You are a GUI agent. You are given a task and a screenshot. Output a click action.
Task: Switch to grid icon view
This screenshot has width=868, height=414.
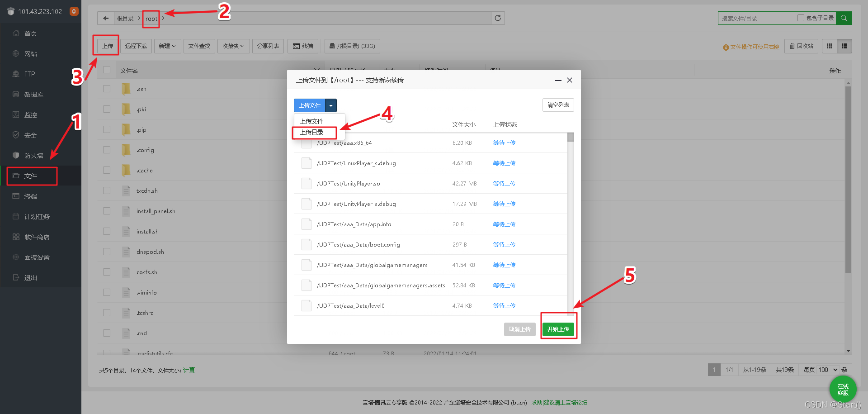pyautogui.click(x=829, y=46)
